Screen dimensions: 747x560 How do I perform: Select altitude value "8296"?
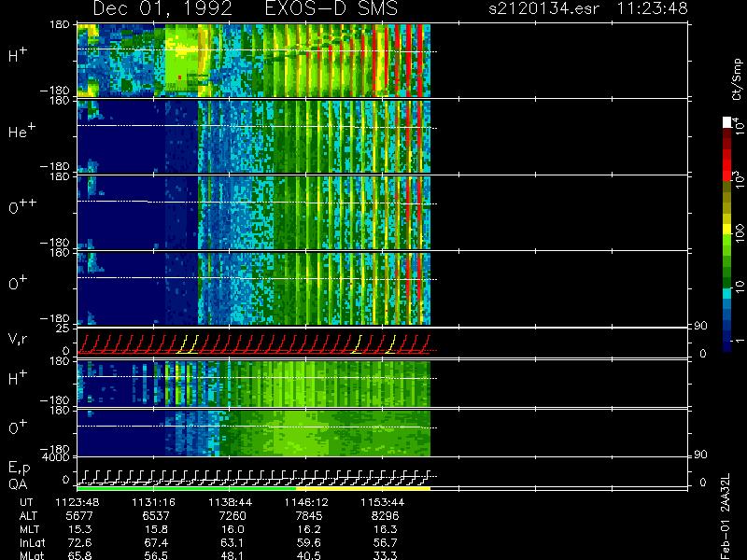click(385, 516)
